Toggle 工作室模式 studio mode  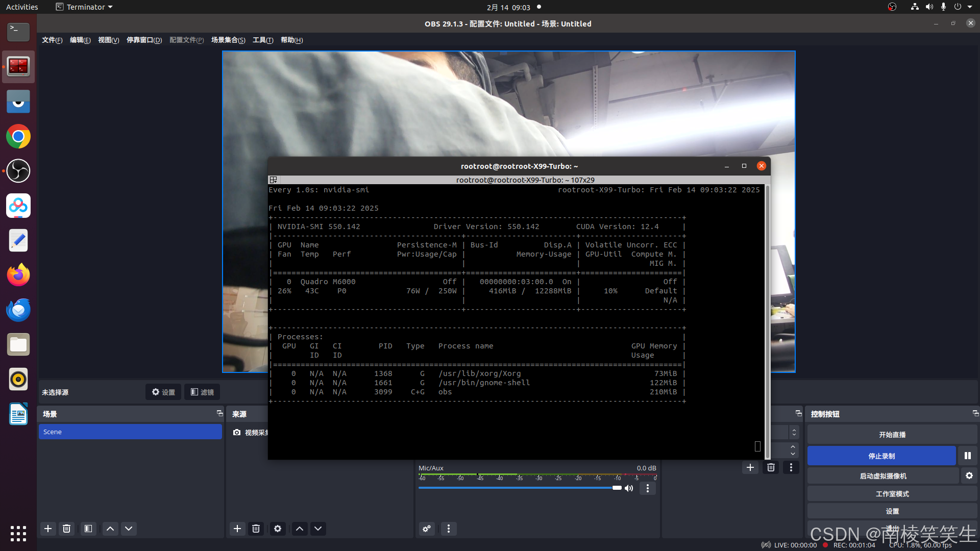[892, 493]
